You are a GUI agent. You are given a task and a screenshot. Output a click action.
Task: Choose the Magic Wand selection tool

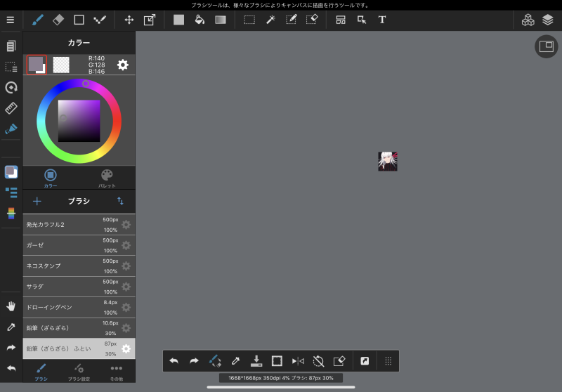click(x=270, y=20)
